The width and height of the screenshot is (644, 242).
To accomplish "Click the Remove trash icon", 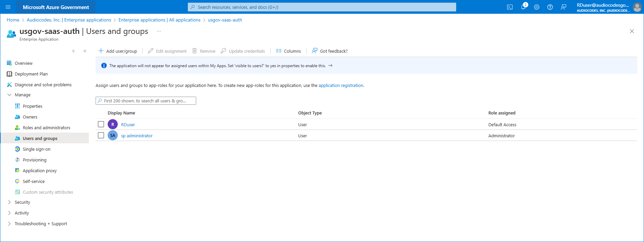I will 195,51.
